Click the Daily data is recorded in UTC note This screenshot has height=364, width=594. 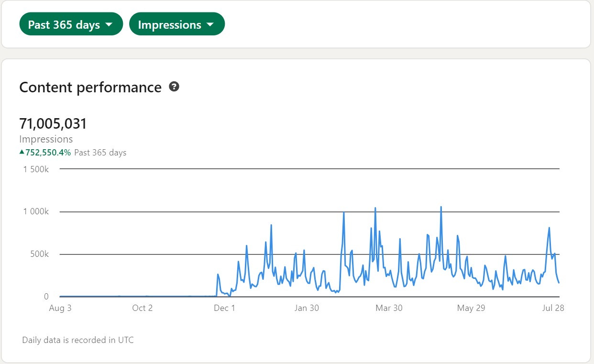pyautogui.click(x=78, y=340)
